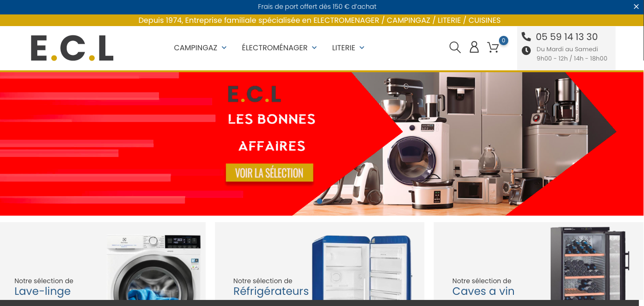Expand the Literie dropdown chevron
The width and height of the screenshot is (644, 306).
click(362, 48)
